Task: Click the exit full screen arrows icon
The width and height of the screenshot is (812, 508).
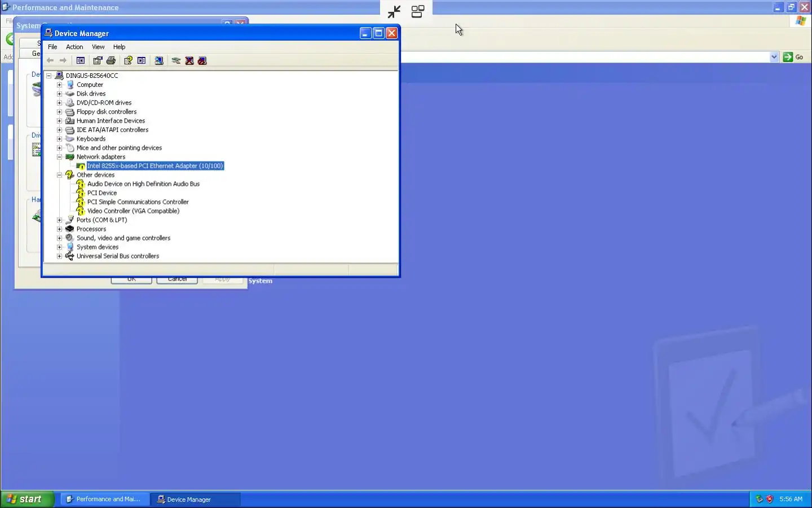Action: pyautogui.click(x=394, y=11)
